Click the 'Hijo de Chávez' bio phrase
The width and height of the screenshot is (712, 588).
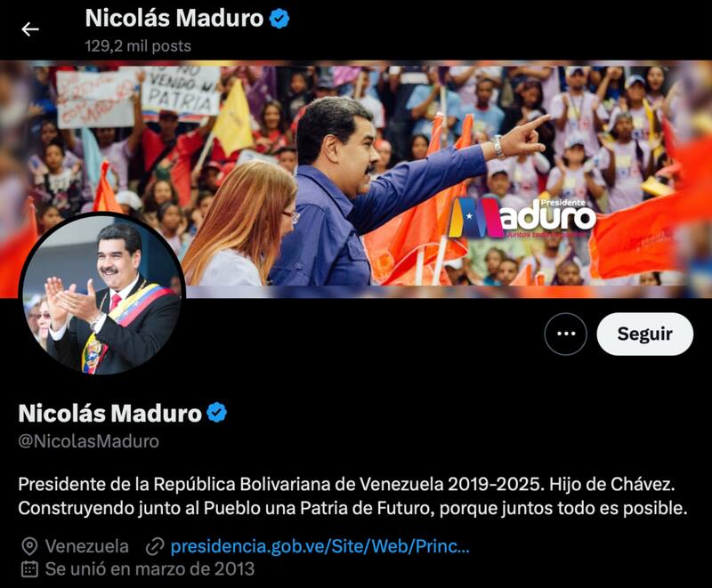coord(611,485)
